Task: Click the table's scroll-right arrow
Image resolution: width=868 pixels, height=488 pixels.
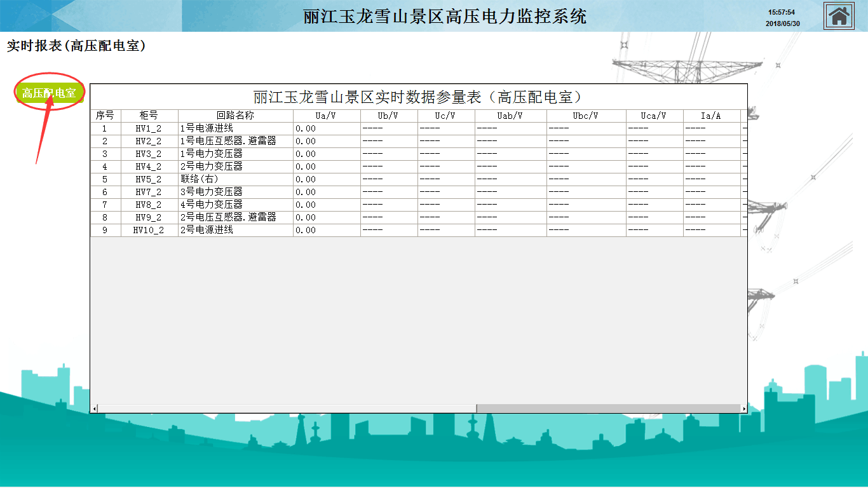Action: coord(743,409)
